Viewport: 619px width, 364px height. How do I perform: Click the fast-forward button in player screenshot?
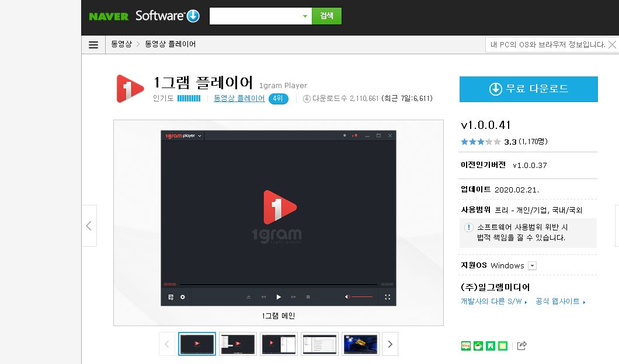pyautogui.click(x=293, y=297)
